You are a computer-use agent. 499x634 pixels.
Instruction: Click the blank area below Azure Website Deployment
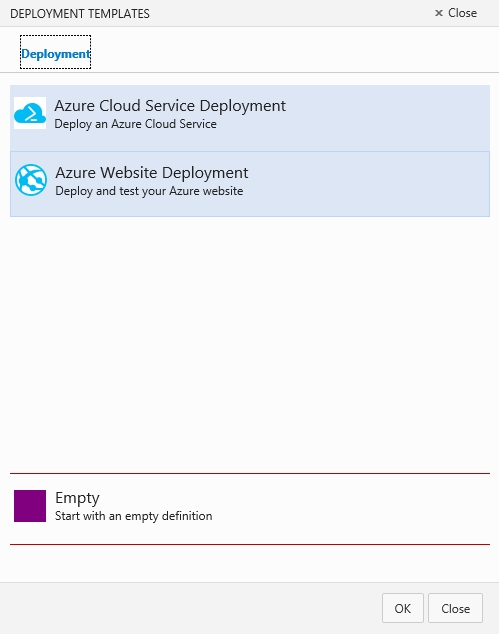pyautogui.click(x=250, y=344)
